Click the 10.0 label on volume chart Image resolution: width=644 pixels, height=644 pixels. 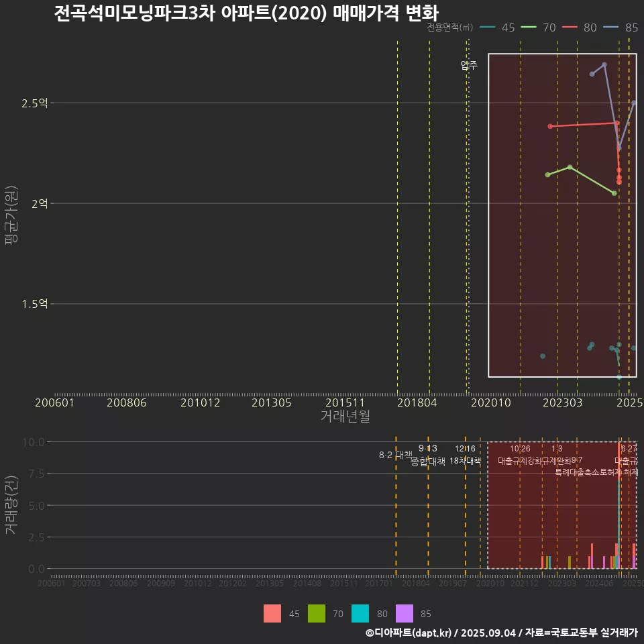tap(34, 442)
